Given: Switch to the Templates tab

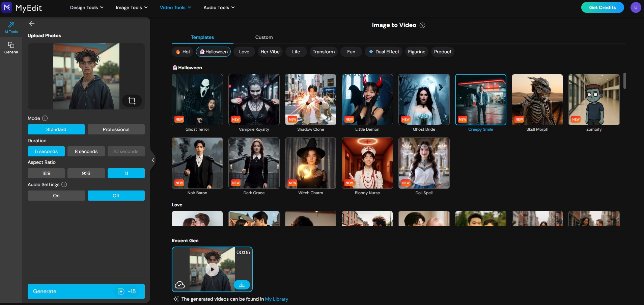Looking at the screenshot, I should point(202,37).
